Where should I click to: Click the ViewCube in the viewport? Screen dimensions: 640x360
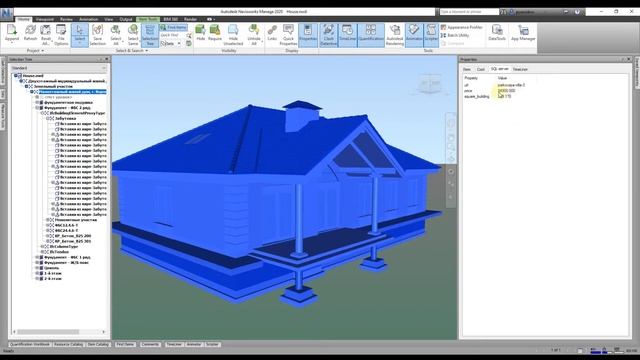(429, 84)
